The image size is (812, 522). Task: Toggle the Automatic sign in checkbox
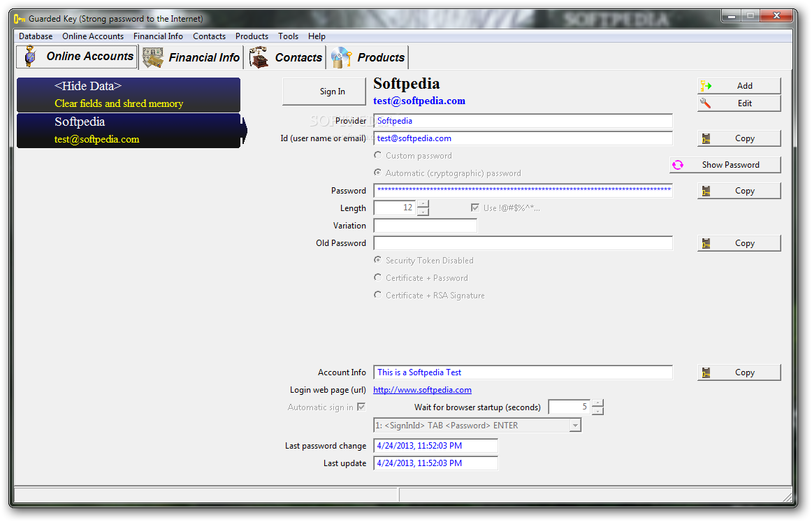361,407
